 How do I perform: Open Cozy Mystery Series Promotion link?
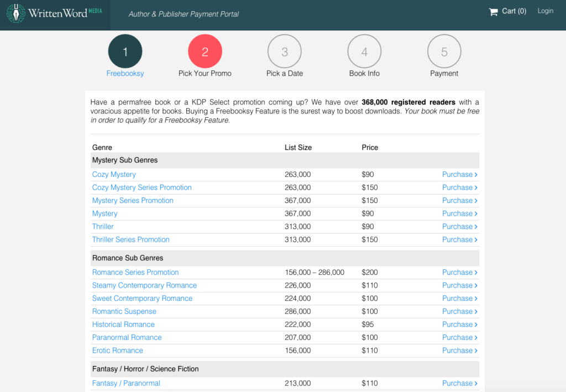141,187
